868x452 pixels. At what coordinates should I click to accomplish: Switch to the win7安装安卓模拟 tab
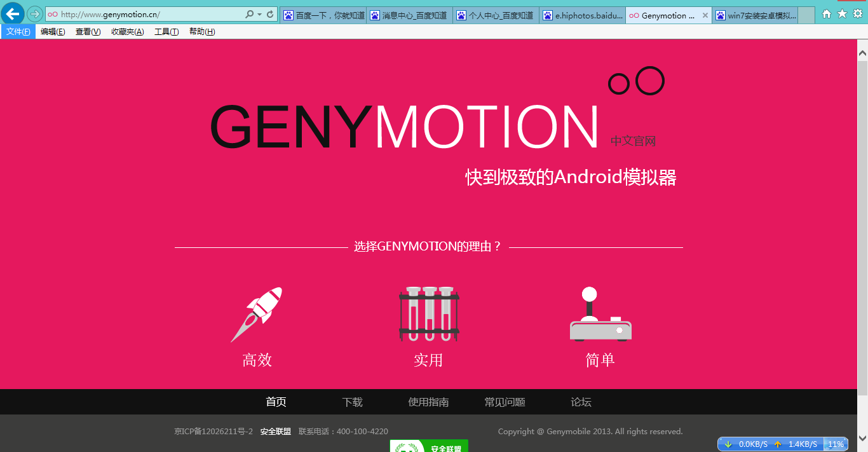tap(755, 15)
